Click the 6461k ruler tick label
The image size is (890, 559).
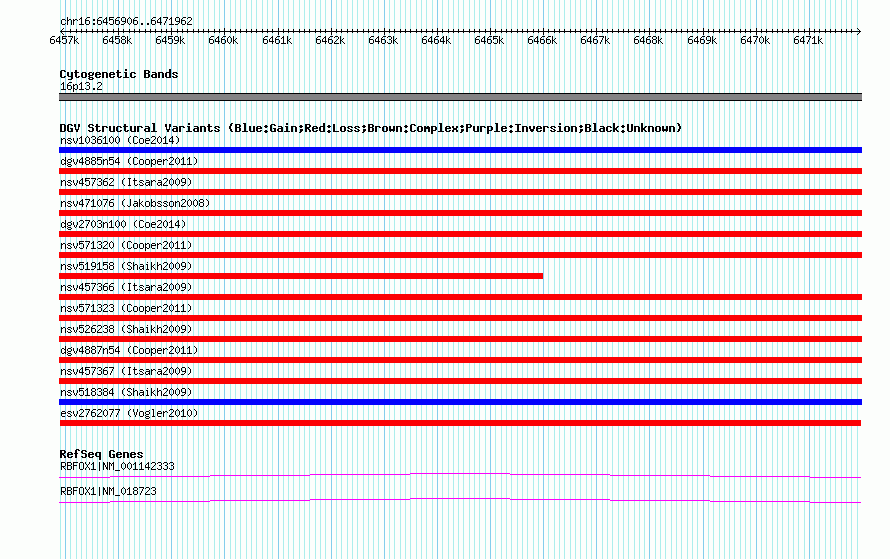[277, 40]
